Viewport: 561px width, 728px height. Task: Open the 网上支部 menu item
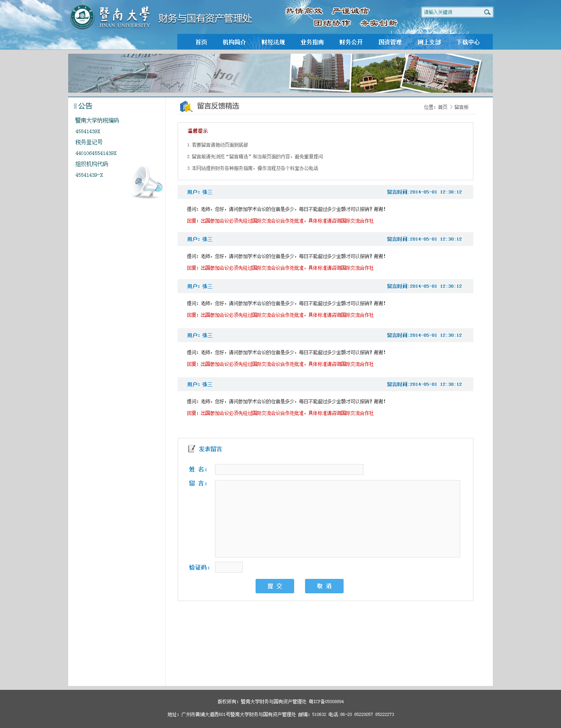(429, 42)
